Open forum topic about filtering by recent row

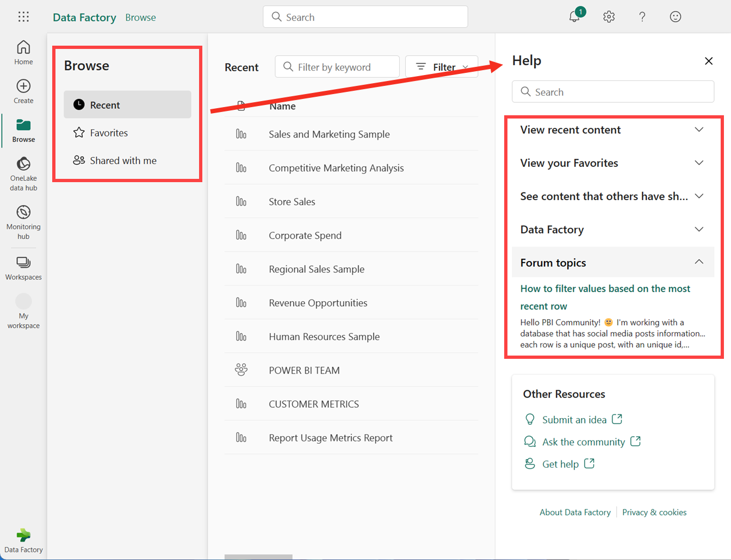pos(605,297)
